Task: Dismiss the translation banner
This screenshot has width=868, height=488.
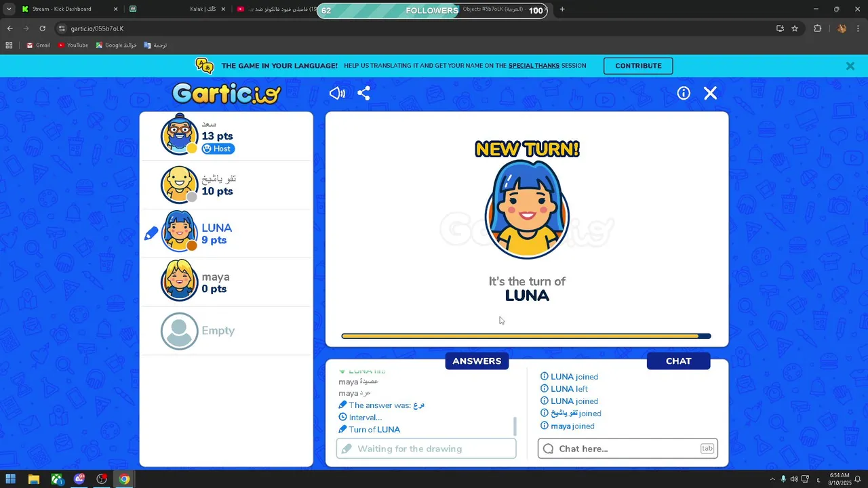Action: point(850,66)
